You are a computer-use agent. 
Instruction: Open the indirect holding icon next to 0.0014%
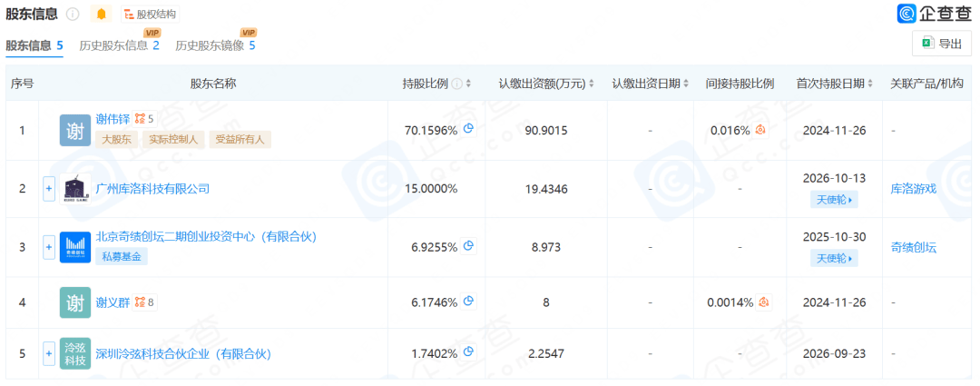[x=763, y=302]
